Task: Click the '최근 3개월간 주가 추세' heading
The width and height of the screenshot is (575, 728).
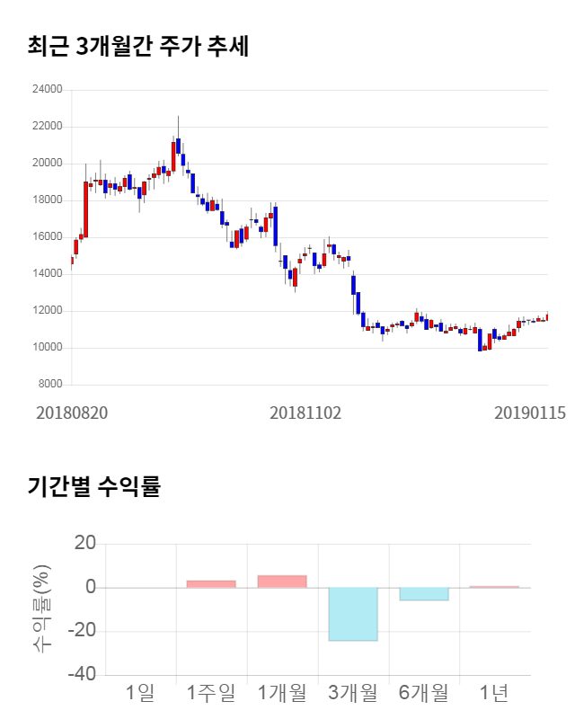Action: point(137,46)
